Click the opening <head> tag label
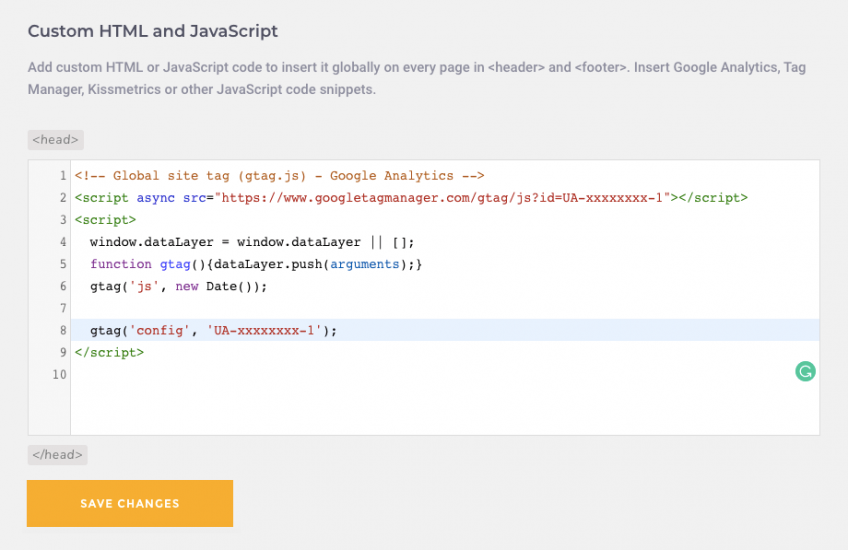The image size is (848, 550). pos(56,140)
